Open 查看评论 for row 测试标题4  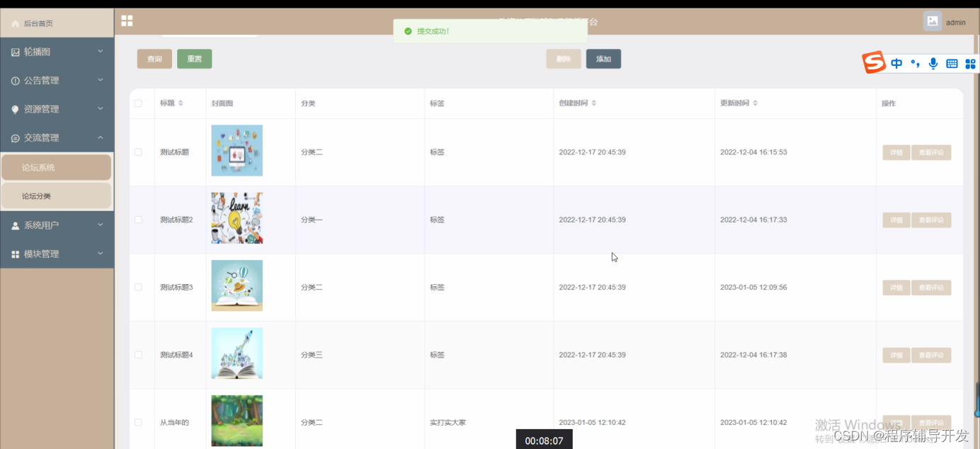click(931, 355)
